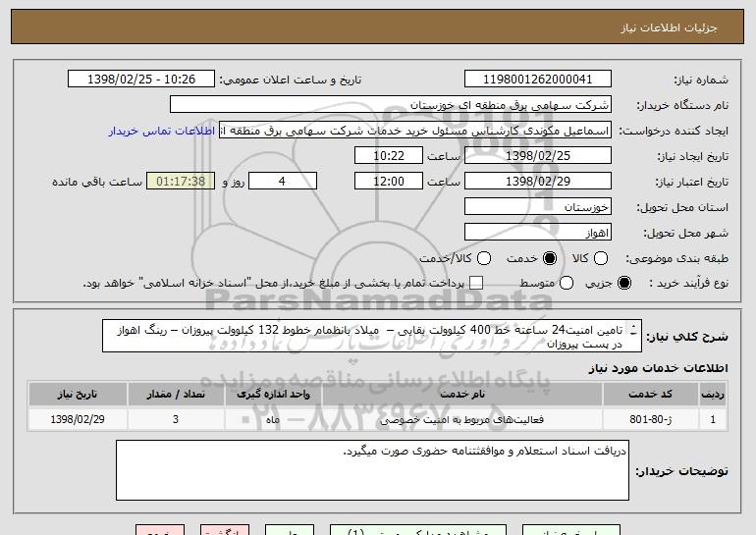The width and height of the screenshot is (756, 535).
Task: Click the شهر محل تحویل field showing اهواز
Action: pos(536,233)
